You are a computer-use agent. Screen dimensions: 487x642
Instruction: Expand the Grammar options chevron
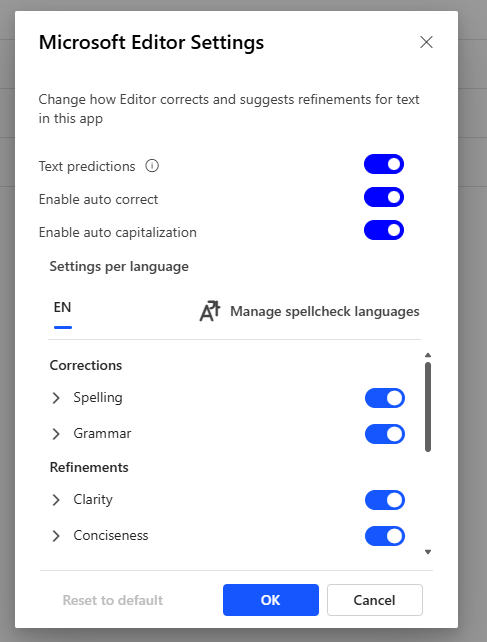(56, 434)
